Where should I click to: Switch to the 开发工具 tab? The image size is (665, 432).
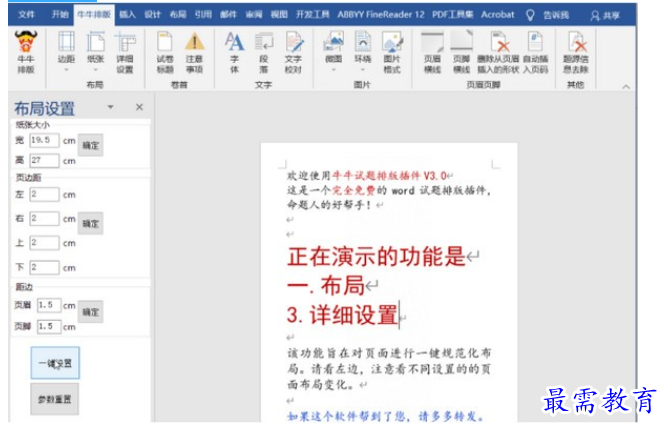(313, 14)
